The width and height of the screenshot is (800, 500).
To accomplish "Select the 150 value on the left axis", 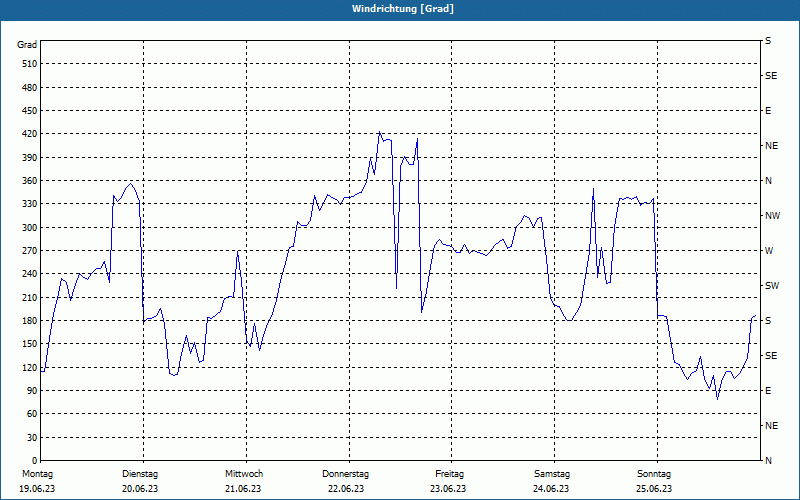I will (x=29, y=344).
